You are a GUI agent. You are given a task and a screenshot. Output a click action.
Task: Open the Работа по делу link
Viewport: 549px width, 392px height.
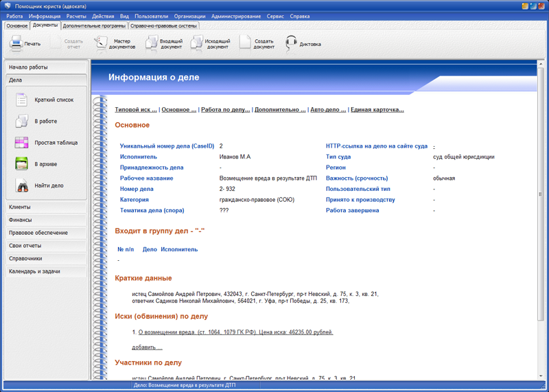pos(225,110)
